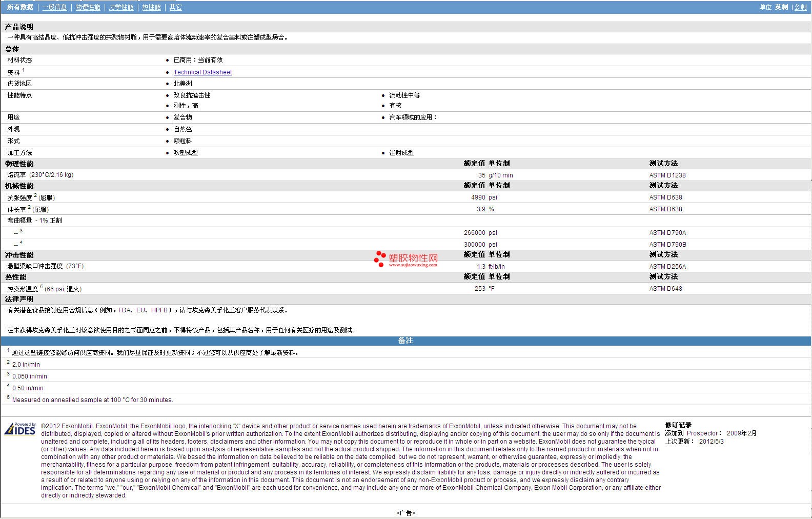812x519 pixels.
Task: Click ASTM D638 in the 伸长率 row
Action: click(666, 209)
